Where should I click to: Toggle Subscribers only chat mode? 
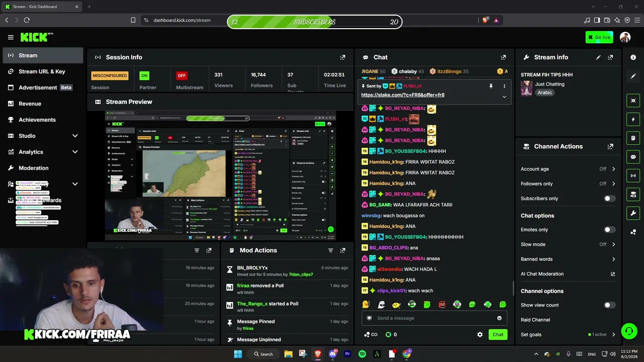(x=609, y=199)
